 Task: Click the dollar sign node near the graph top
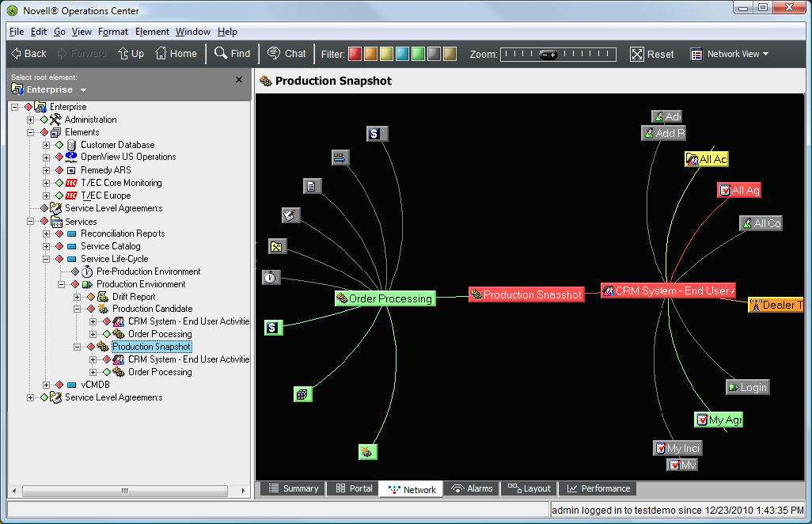point(377,134)
